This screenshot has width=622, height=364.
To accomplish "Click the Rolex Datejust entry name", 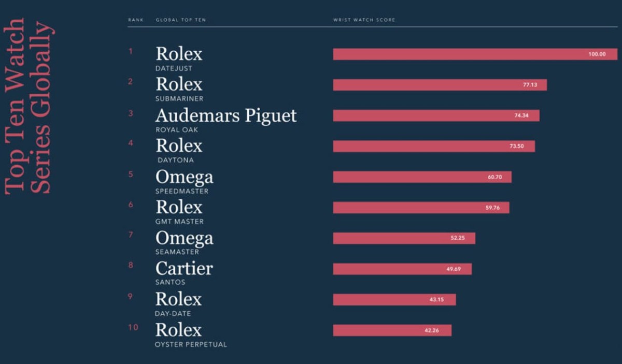I will [179, 54].
